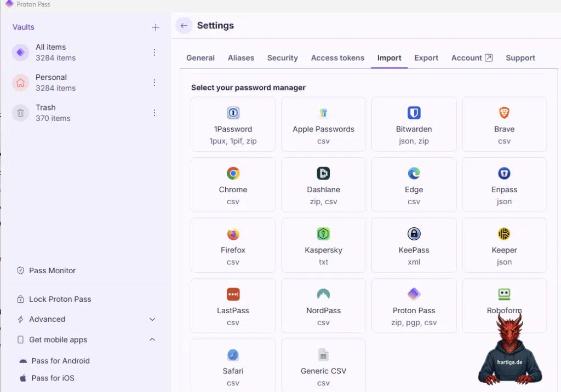
Task: Open the Security tab
Action: coord(283,58)
